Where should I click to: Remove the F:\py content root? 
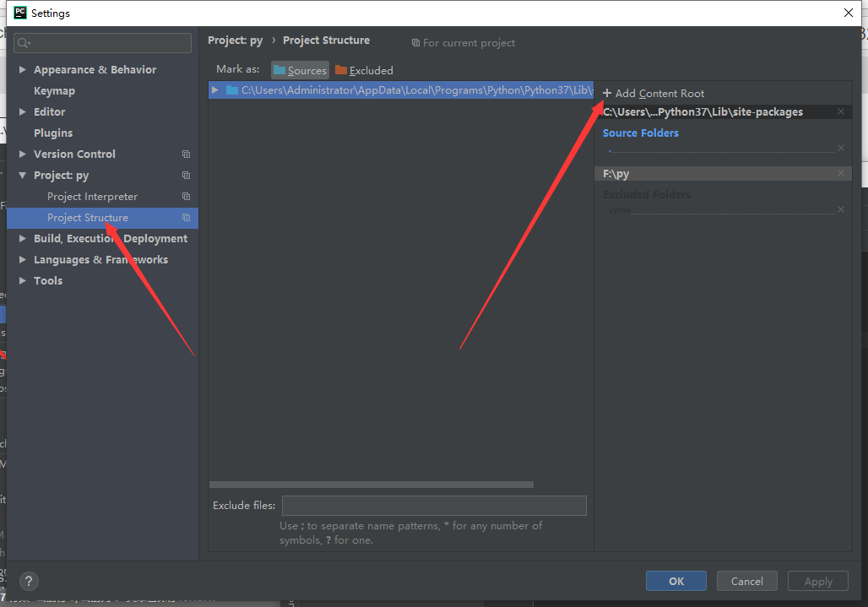(x=841, y=173)
